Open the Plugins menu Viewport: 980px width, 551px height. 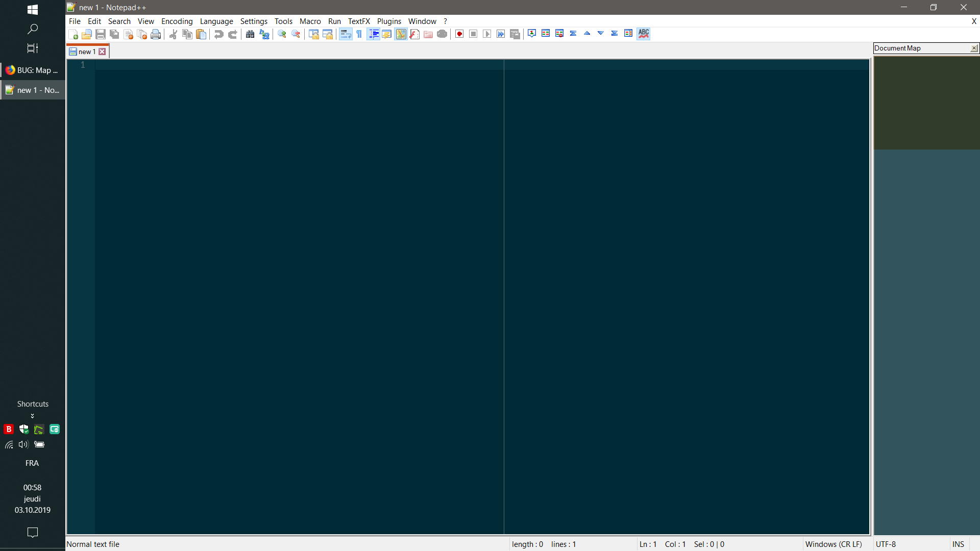tap(389, 21)
